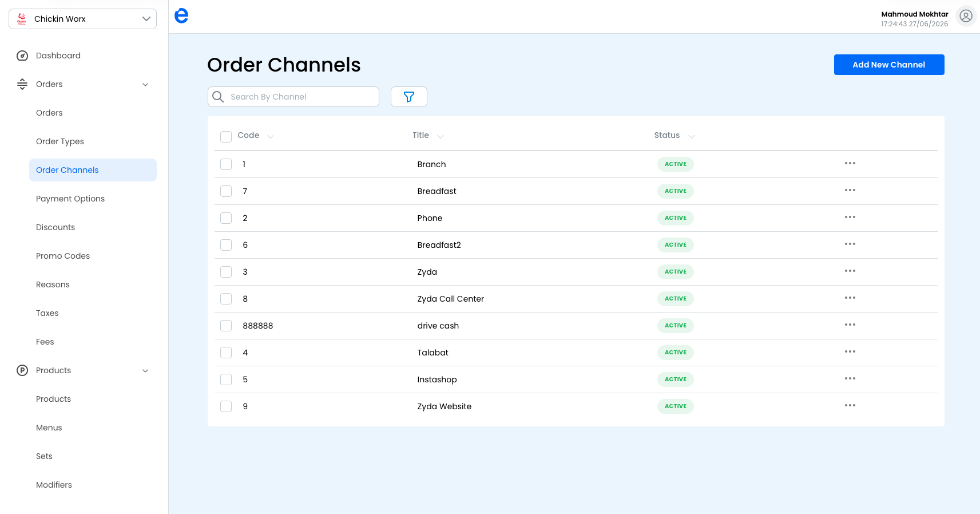Image resolution: width=980 pixels, height=514 pixels.
Task: Click the Add New Channel button
Action: coord(889,65)
